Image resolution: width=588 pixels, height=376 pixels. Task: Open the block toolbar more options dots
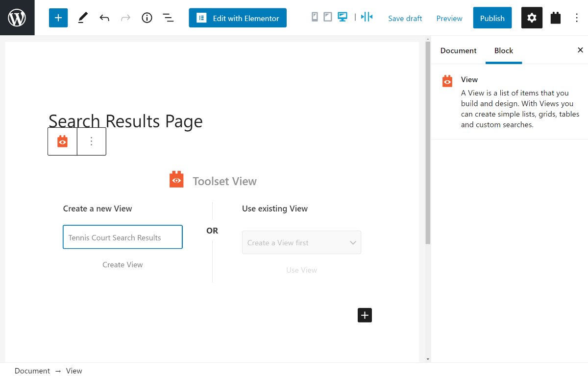[92, 141]
